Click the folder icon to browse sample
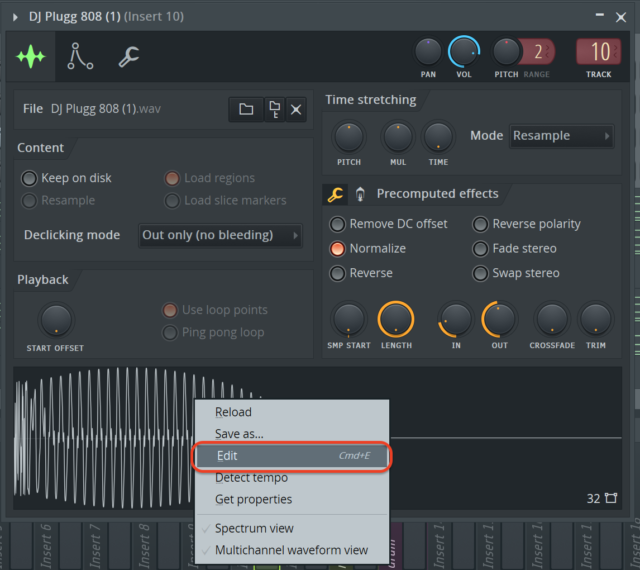 click(246, 109)
